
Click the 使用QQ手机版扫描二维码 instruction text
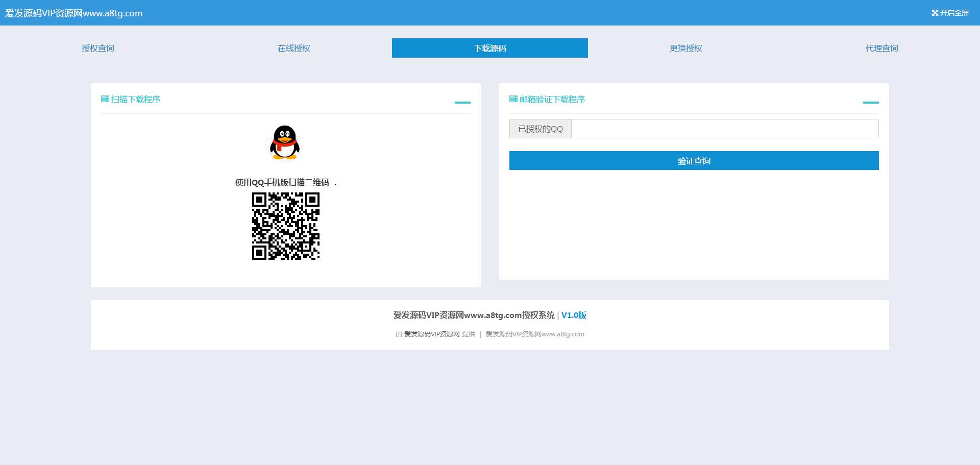coord(282,182)
